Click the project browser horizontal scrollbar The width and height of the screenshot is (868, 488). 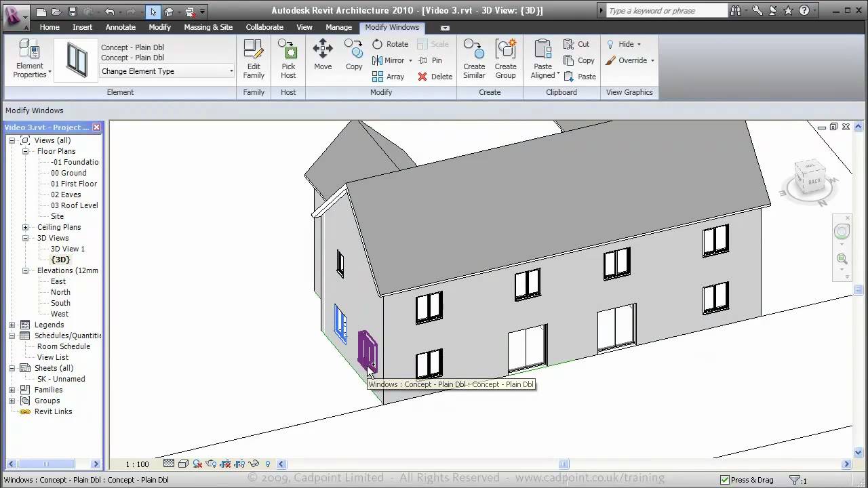click(52, 464)
